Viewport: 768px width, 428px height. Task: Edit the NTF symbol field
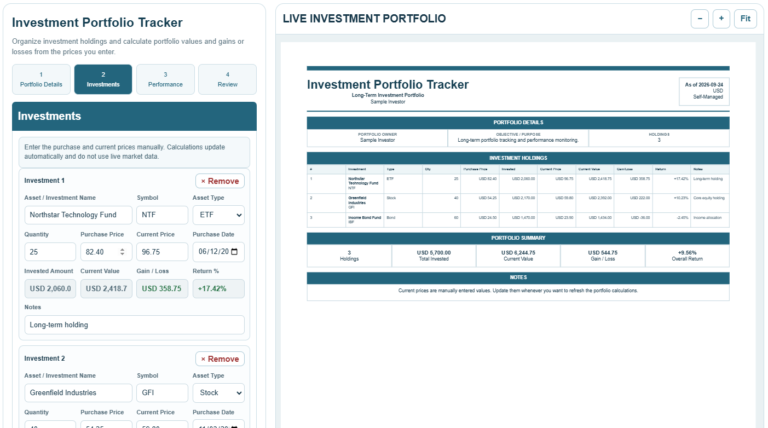[x=162, y=215]
